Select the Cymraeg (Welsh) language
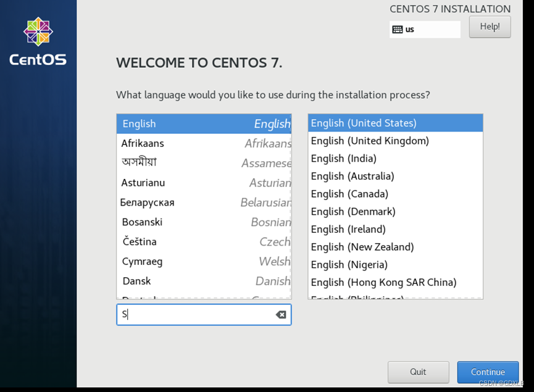 point(141,261)
